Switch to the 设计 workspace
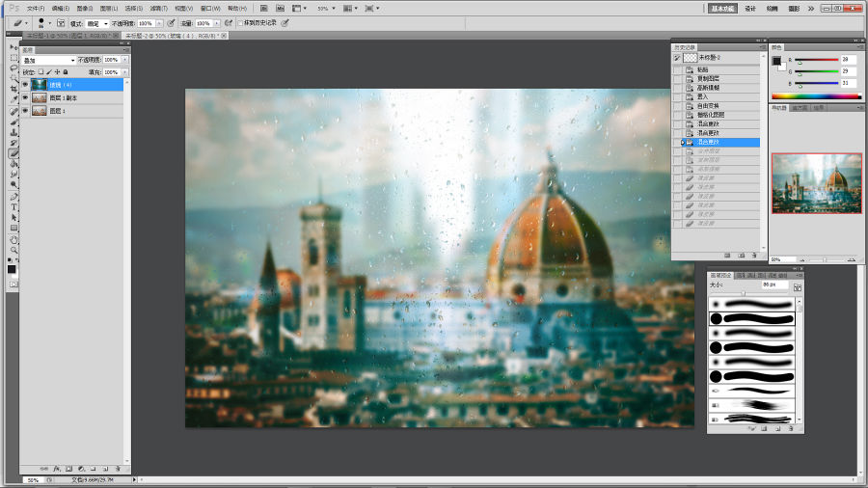The width and height of the screenshot is (868, 488). (749, 8)
